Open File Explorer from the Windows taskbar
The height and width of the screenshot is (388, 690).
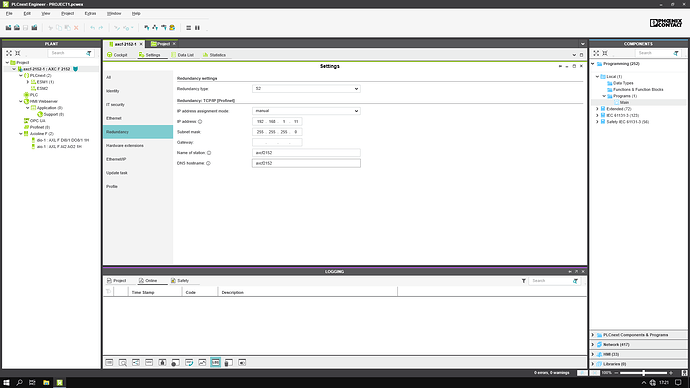(x=46, y=383)
